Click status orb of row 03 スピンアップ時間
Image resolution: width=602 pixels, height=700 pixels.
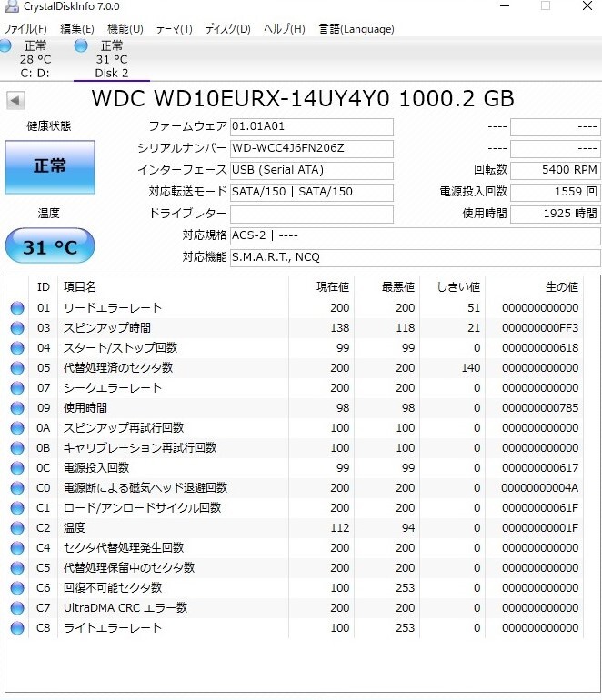point(17,328)
